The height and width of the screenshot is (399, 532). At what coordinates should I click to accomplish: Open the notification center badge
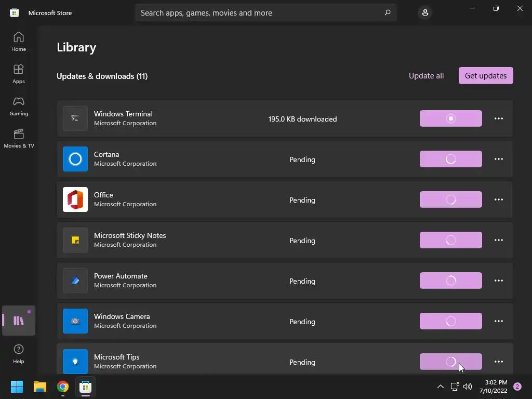[x=517, y=387]
